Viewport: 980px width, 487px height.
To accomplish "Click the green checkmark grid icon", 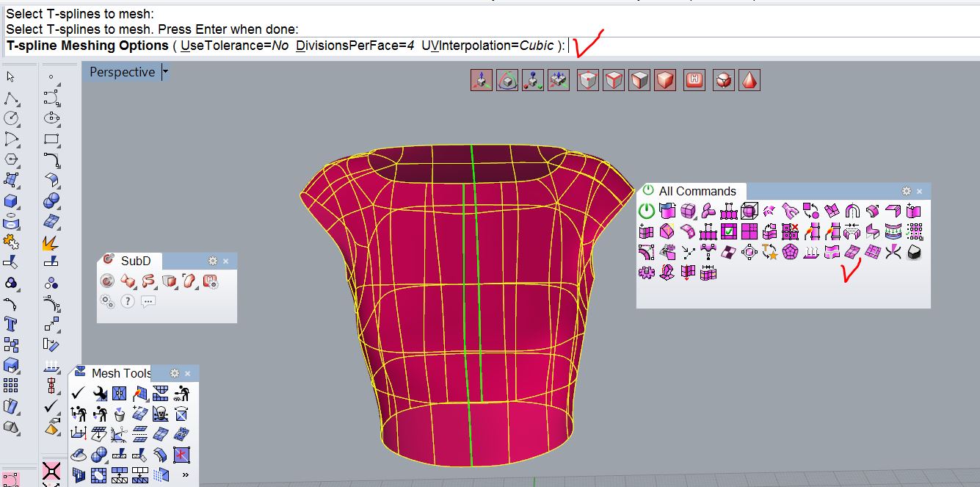I will (729, 232).
